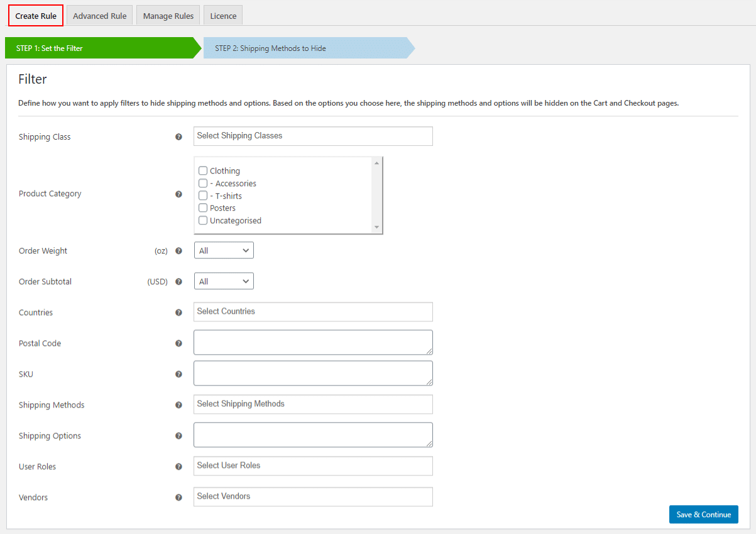Check the Clothing category checkbox

click(203, 170)
